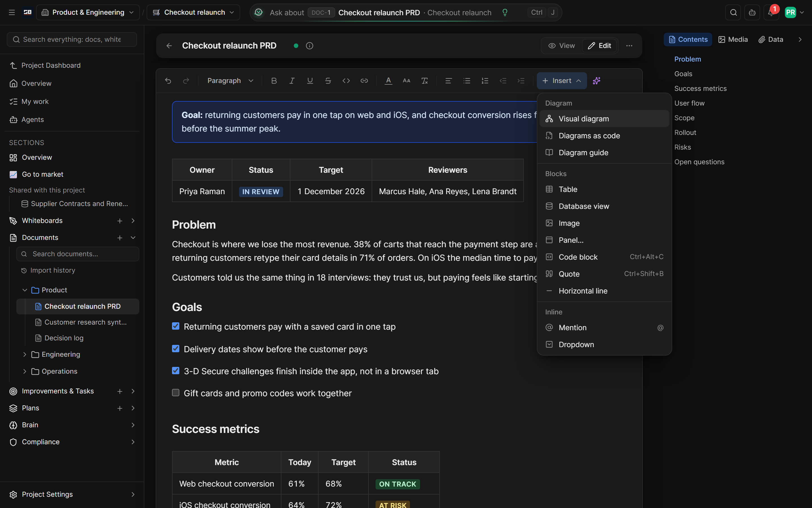812x508 pixels.
Task: Switch to View mode
Action: point(562,46)
